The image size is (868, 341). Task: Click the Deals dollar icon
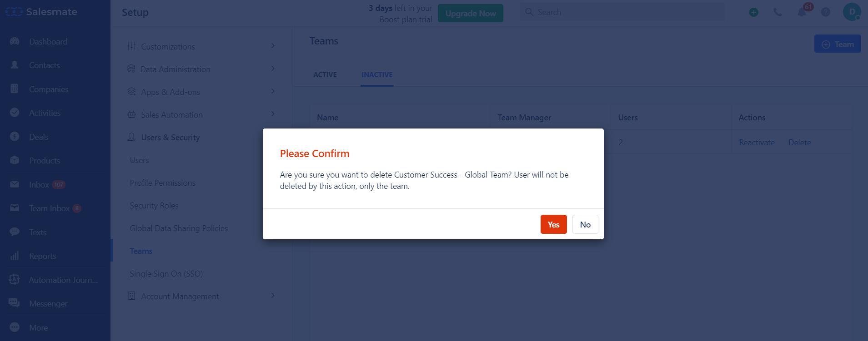[15, 136]
